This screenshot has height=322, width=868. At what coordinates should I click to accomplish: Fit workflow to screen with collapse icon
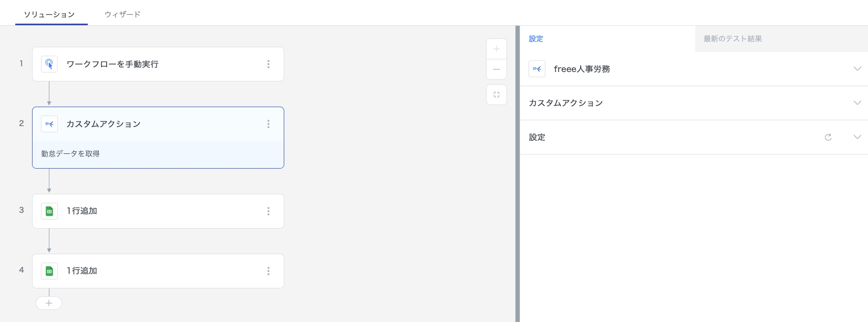pos(497,95)
